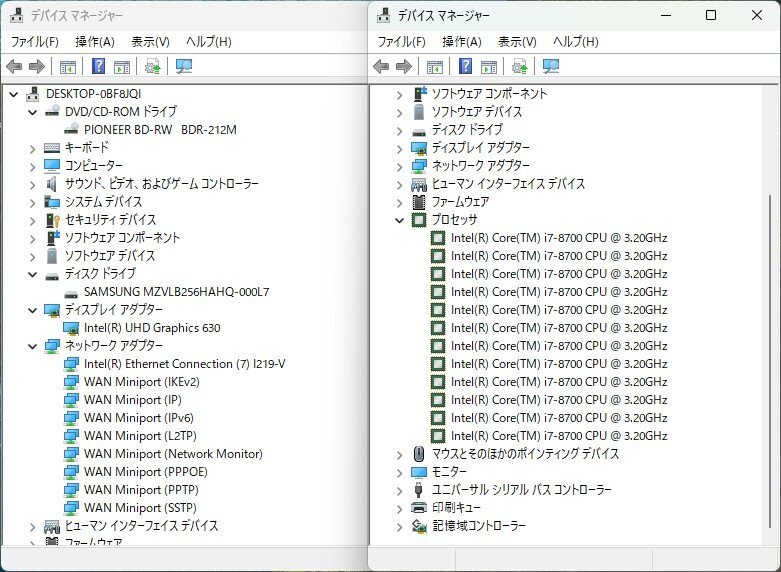Image resolution: width=781 pixels, height=572 pixels.
Task: Click the back arrow in right window toolbar
Action: (x=381, y=67)
